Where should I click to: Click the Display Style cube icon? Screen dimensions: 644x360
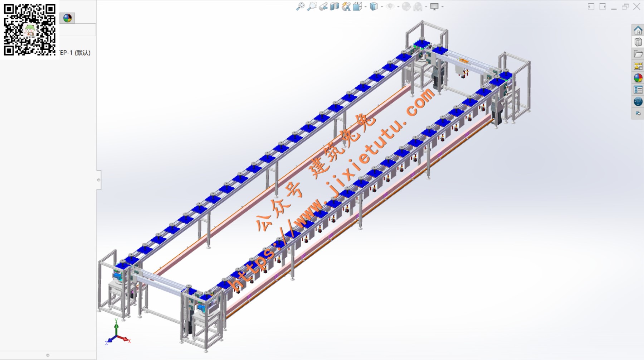click(374, 6)
